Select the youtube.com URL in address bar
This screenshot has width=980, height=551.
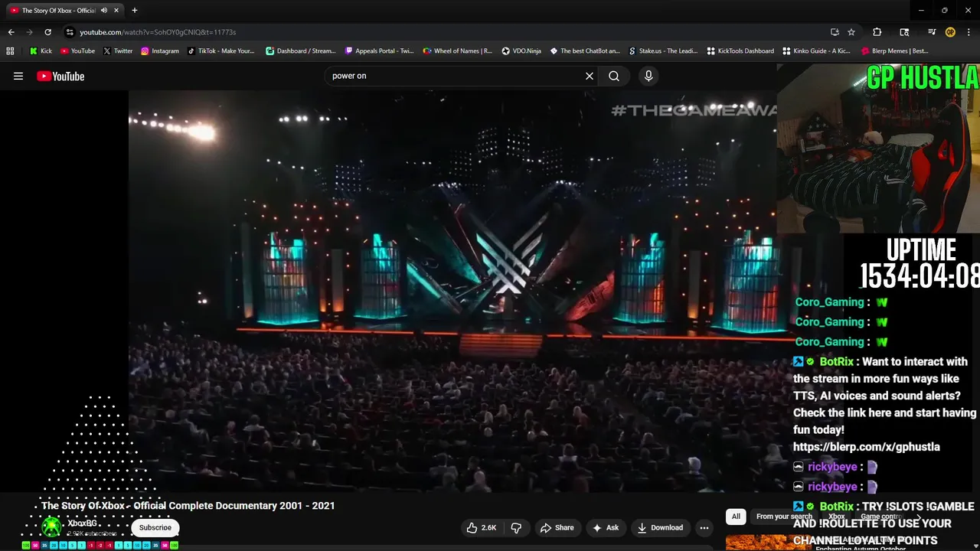click(x=158, y=32)
